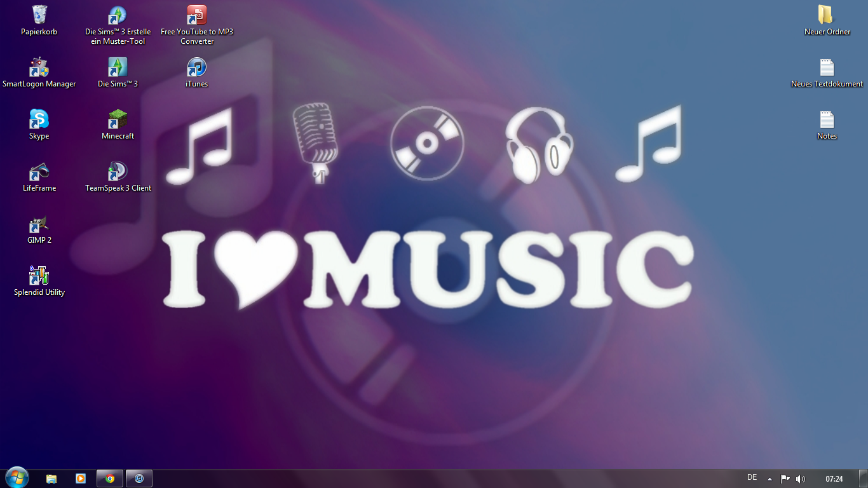
Task: Open the Windows Start menu
Action: point(17,478)
